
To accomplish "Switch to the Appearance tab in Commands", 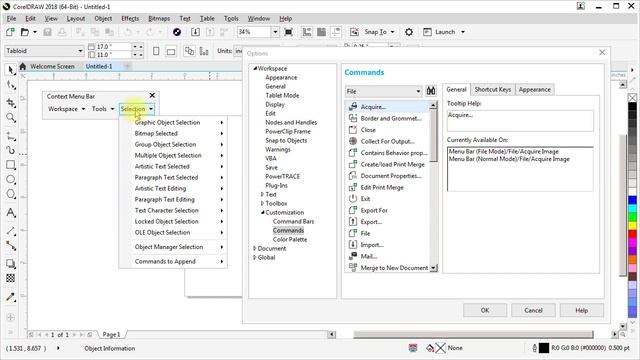I will [x=535, y=89].
